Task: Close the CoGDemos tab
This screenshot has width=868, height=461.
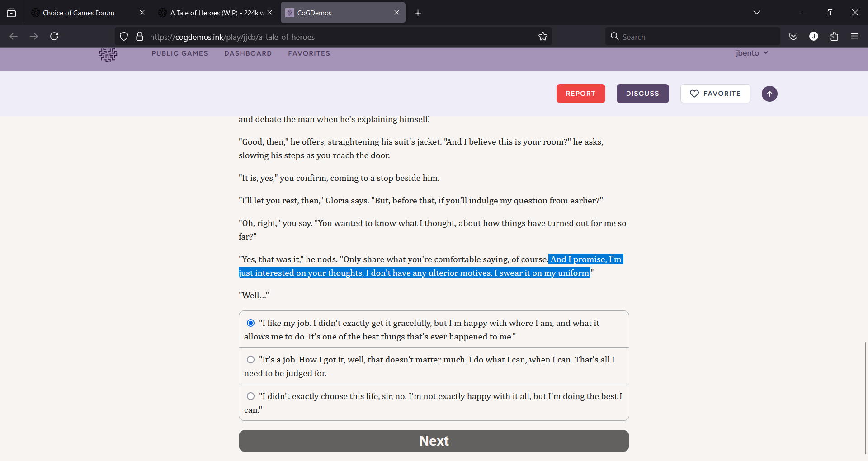Action: click(396, 13)
